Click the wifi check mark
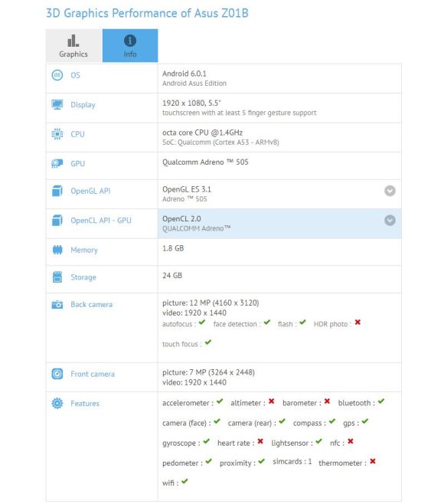Screen dimensions: 444x504 coord(184,481)
